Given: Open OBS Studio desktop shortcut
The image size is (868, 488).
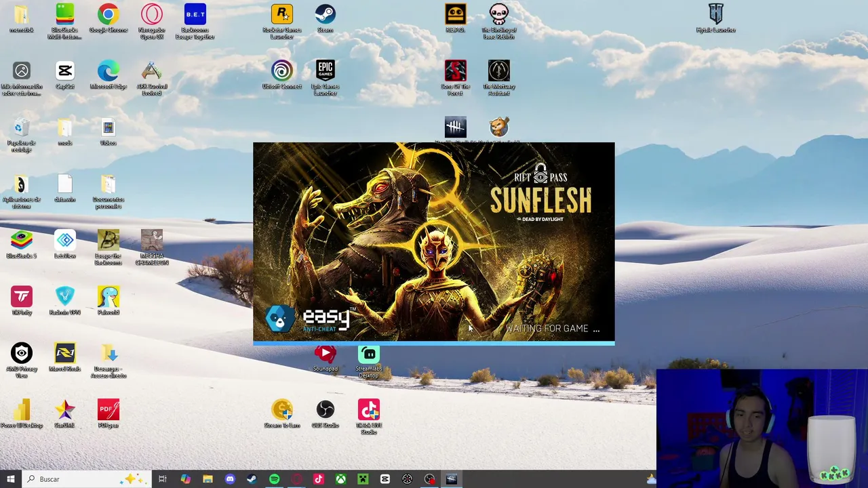Looking at the screenshot, I should click(x=325, y=413).
